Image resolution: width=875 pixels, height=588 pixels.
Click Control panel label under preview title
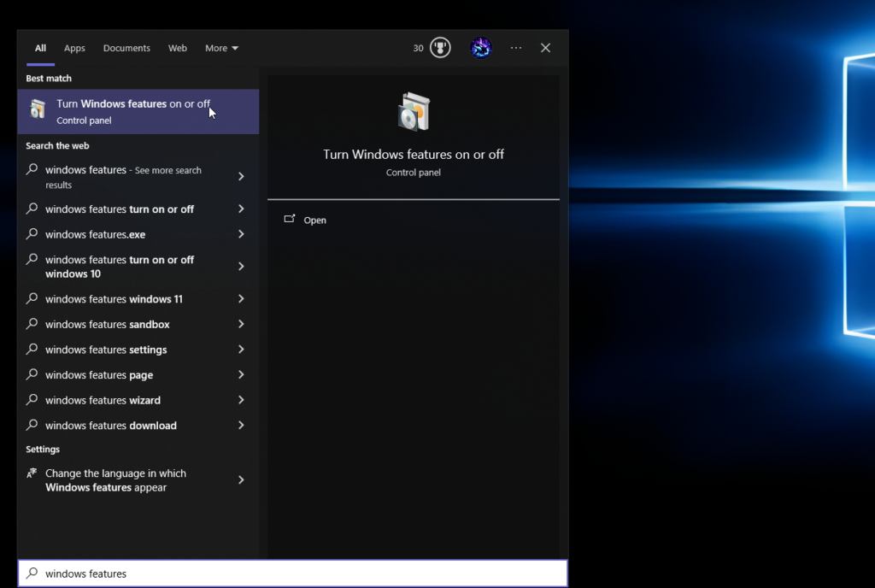click(x=414, y=173)
